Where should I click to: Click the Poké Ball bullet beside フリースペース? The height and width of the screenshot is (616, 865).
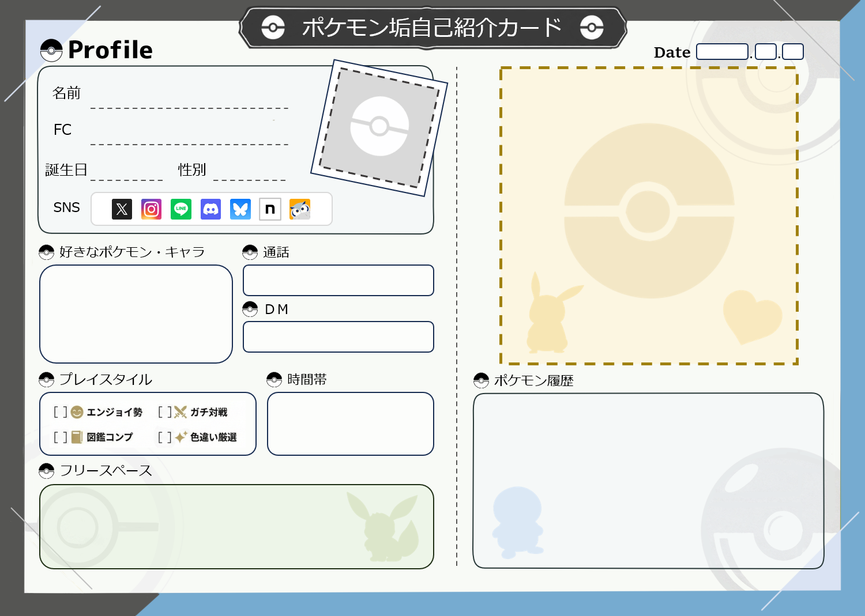click(47, 471)
